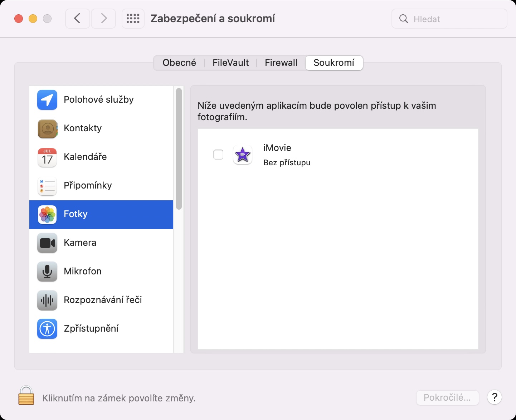This screenshot has width=516, height=420.
Task: Click the Location Services arrow icon
Action: pyautogui.click(x=47, y=100)
